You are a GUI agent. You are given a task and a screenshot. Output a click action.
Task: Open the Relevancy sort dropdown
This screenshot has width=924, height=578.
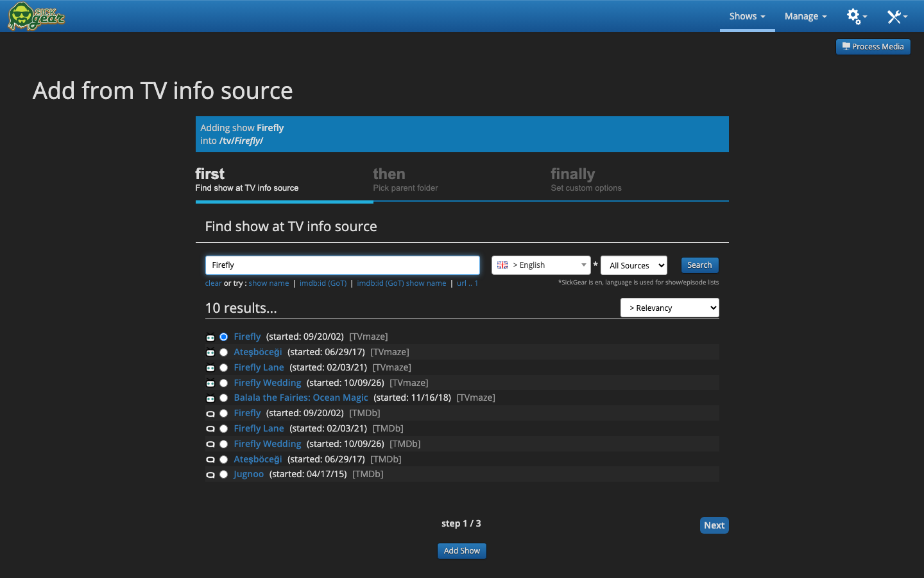[x=670, y=308]
